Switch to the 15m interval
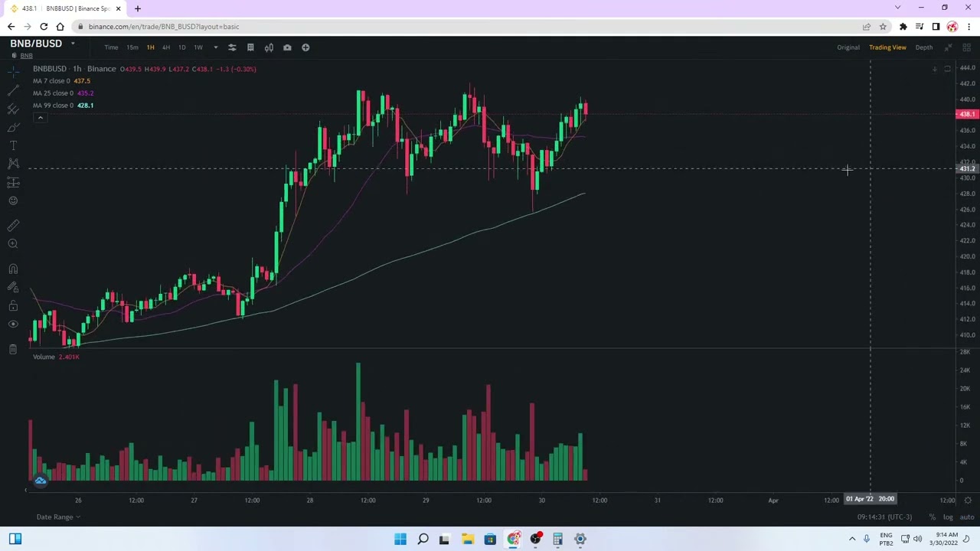Image resolution: width=980 pixels, height=551 pixels. point(132,47)
